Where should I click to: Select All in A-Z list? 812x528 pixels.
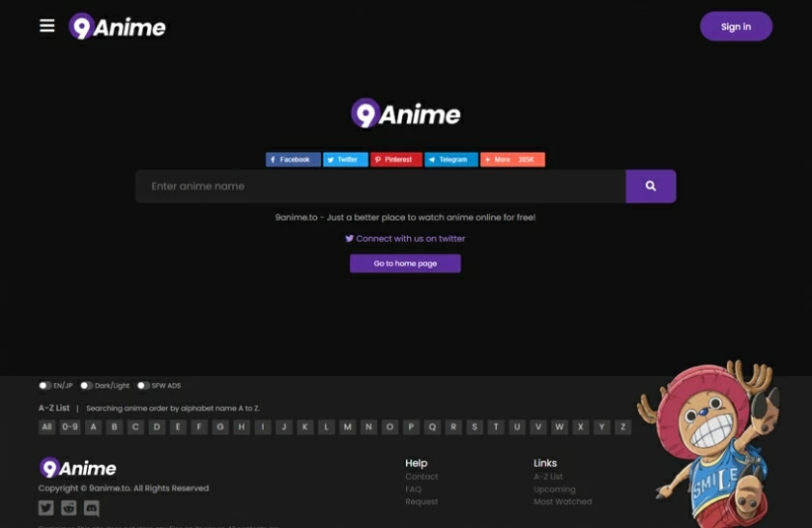(46, 427)
